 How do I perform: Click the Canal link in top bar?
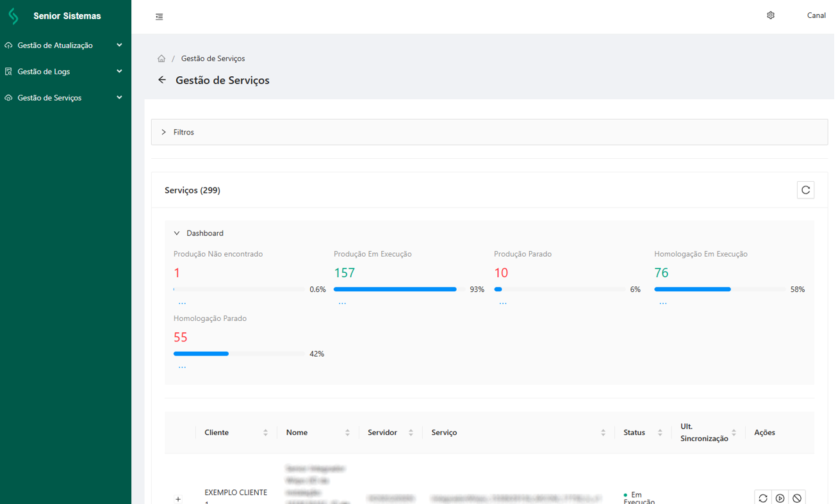(x=816, y=15)
